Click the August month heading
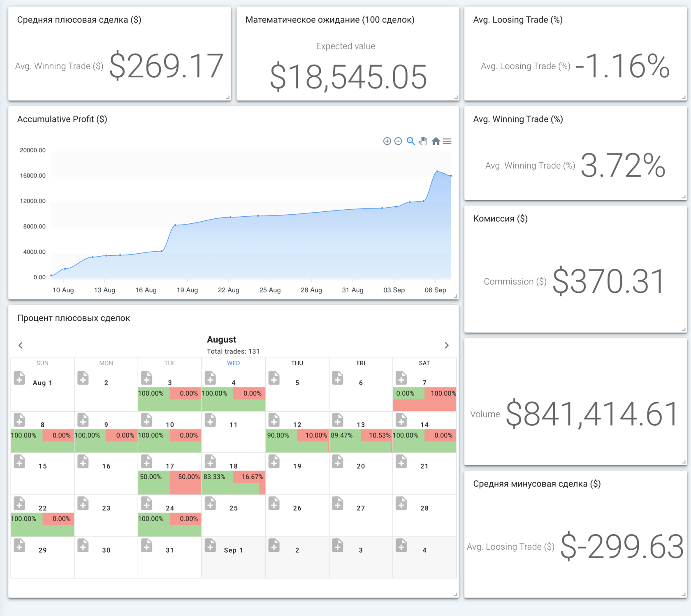The width and height of the screenshot is (691, 616). click(x=221, y=339)
